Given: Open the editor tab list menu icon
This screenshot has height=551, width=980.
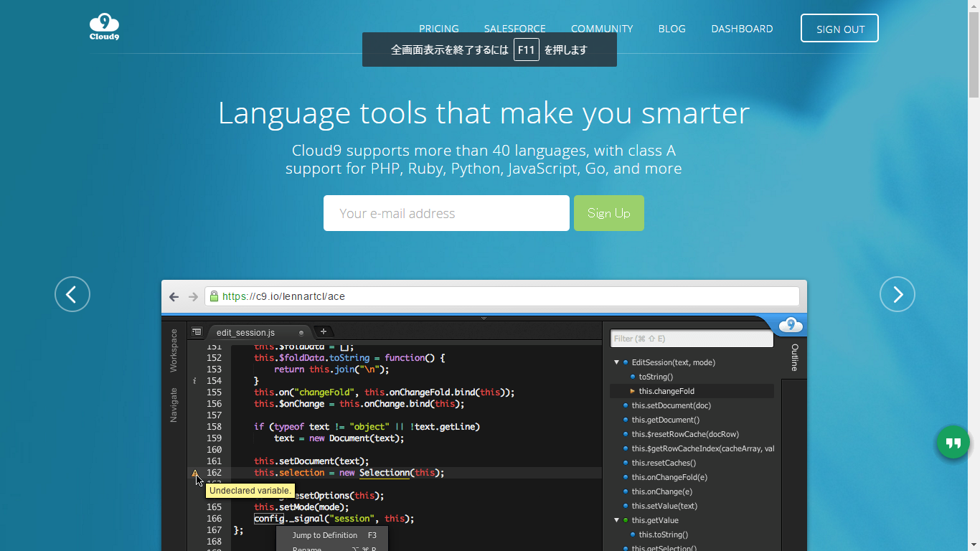Looking at the screenshot, I should coord(197,331).
